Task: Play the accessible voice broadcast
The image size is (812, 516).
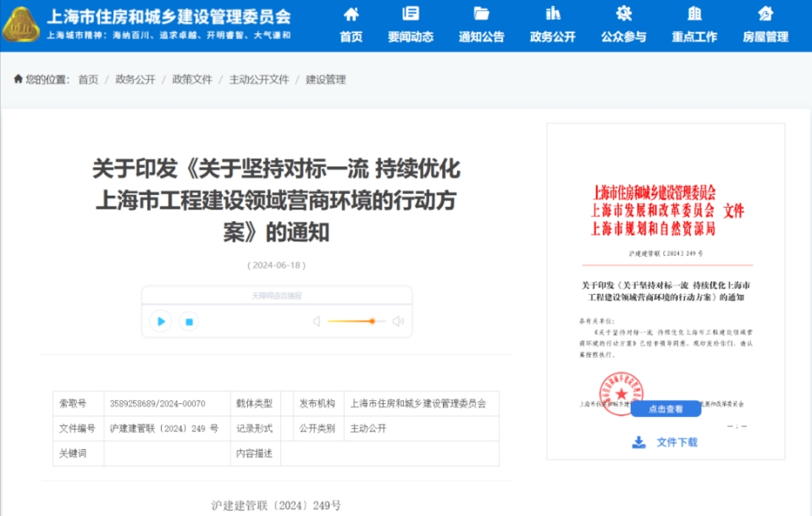Action: [x=160, y=321]
